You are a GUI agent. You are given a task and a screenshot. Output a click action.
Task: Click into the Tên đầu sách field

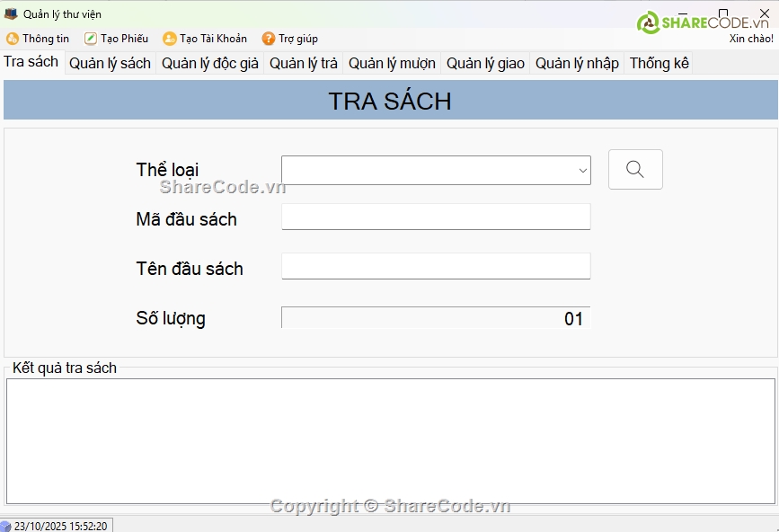(436, 266)
